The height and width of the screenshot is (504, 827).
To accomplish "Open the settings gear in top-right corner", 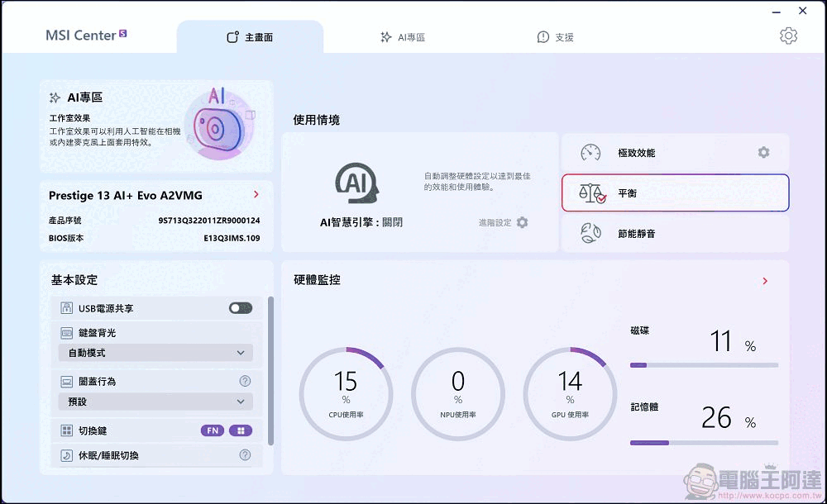I will click(788, 36).
